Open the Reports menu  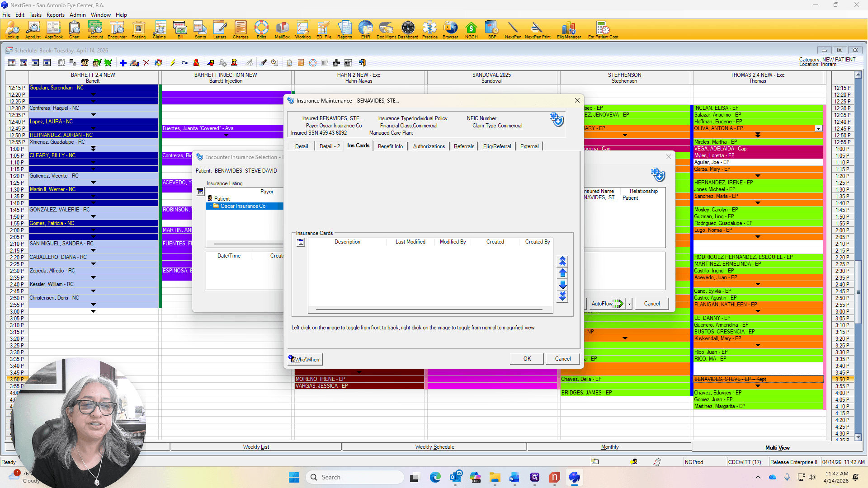click(x=56, y=15)
